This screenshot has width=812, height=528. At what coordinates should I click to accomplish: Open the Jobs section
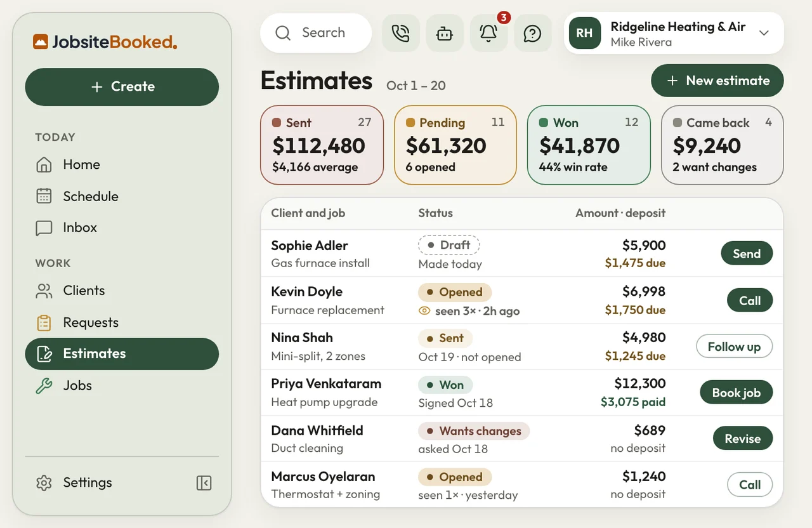click(122, 386)
